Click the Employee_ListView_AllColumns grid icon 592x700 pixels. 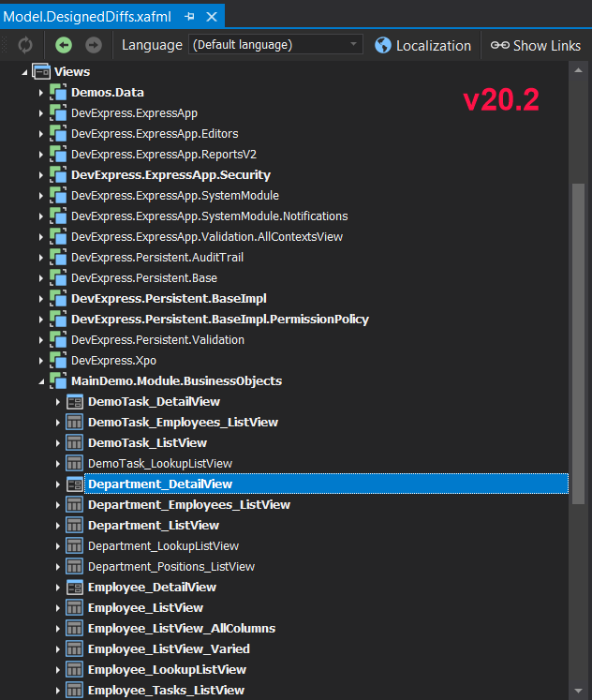point(75,629)
